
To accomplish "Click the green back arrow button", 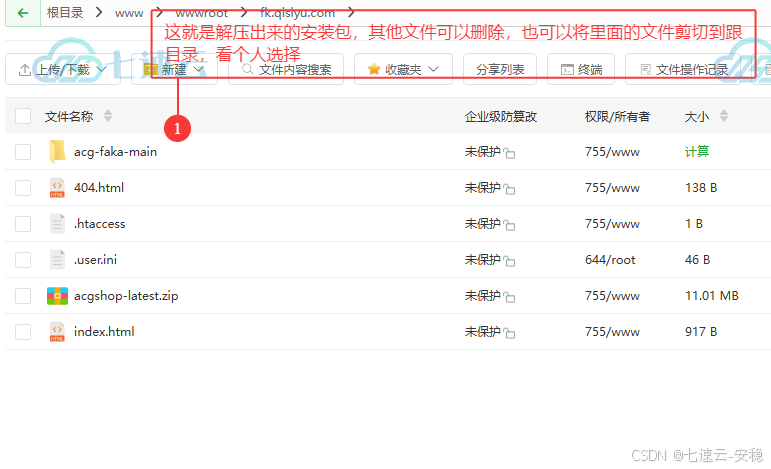I will [23, 13].
